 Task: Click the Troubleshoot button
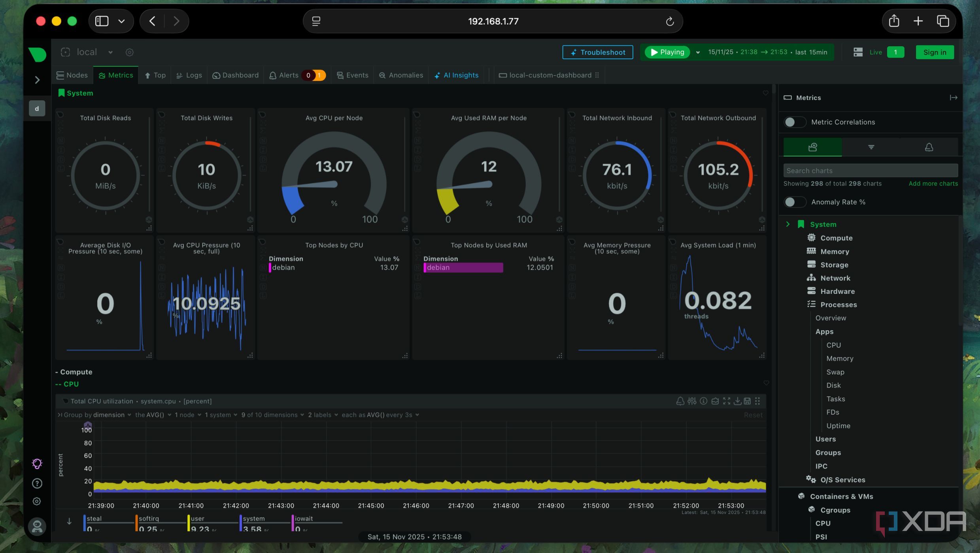[x=597, y=52]
